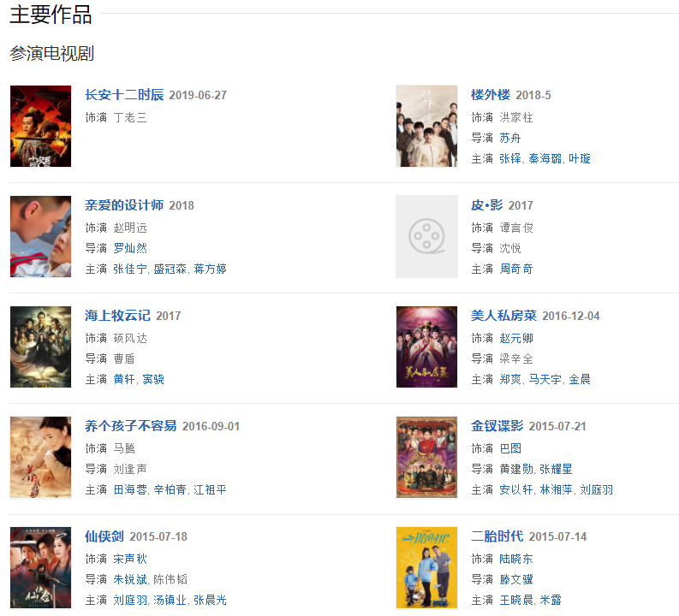Image resolution: width=679 pixels, height=616 pixels.
Task: Open the 长安十二时辰 poster thumbnail
Action: click(41, 126)
